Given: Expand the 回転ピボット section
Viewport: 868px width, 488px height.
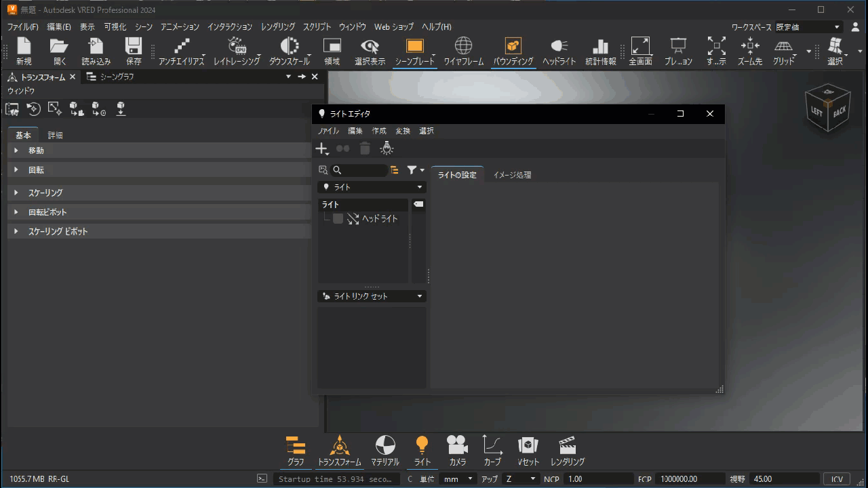Looking at the screenshot, I should tap(159, 212).
